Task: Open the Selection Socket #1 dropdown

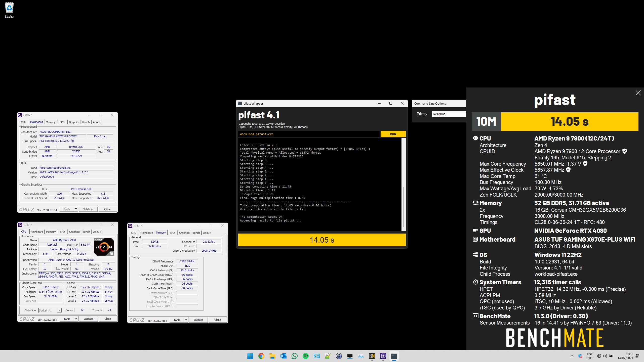Action: click(x=50, y=310)
